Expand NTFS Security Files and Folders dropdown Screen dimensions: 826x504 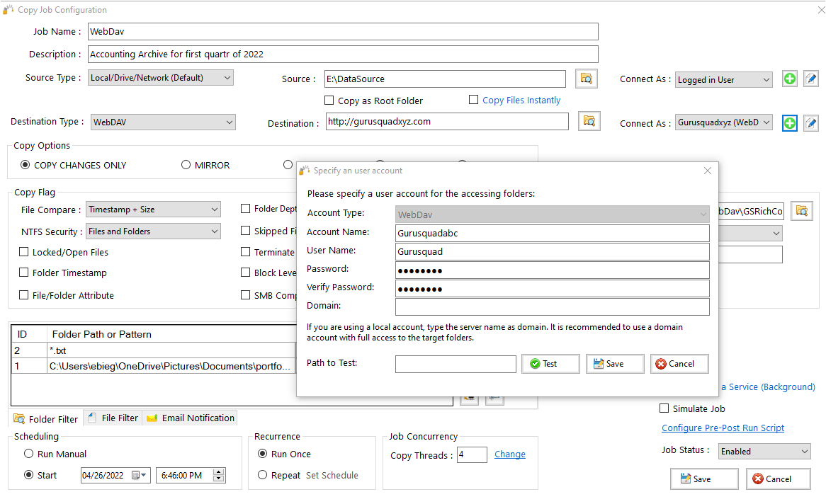[x=153, y=231]
